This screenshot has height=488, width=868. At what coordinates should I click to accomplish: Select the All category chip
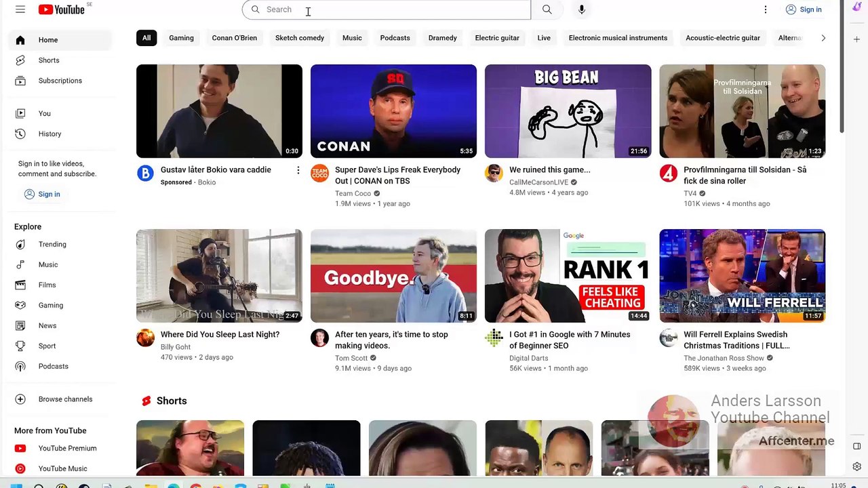tap(146, 38)
